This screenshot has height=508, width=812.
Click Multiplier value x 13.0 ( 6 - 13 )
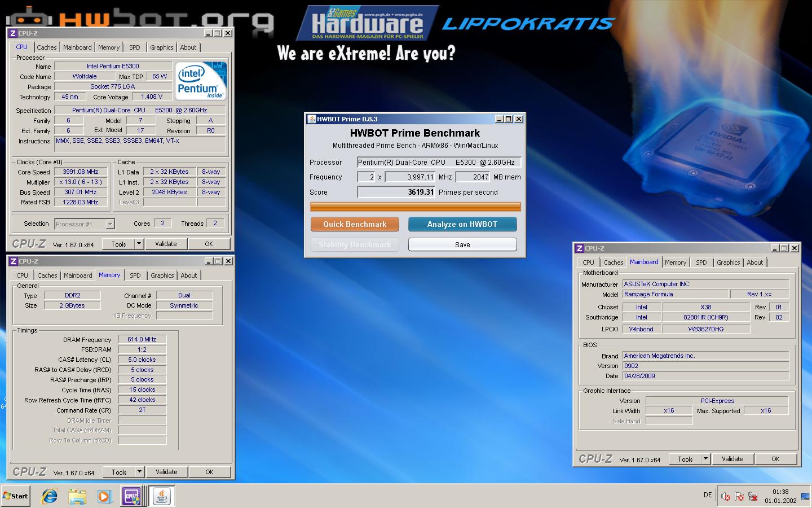pos(81,182)
